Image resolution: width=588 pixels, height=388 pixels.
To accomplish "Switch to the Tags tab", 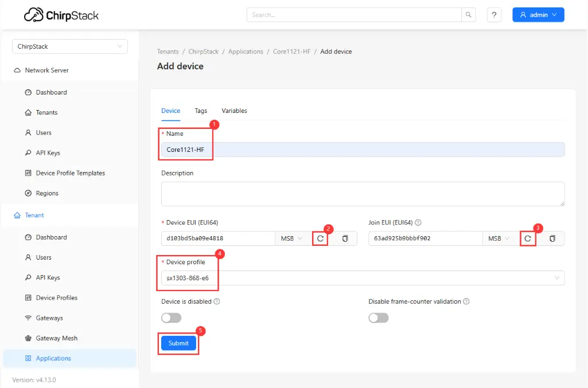I will (201, 111).
